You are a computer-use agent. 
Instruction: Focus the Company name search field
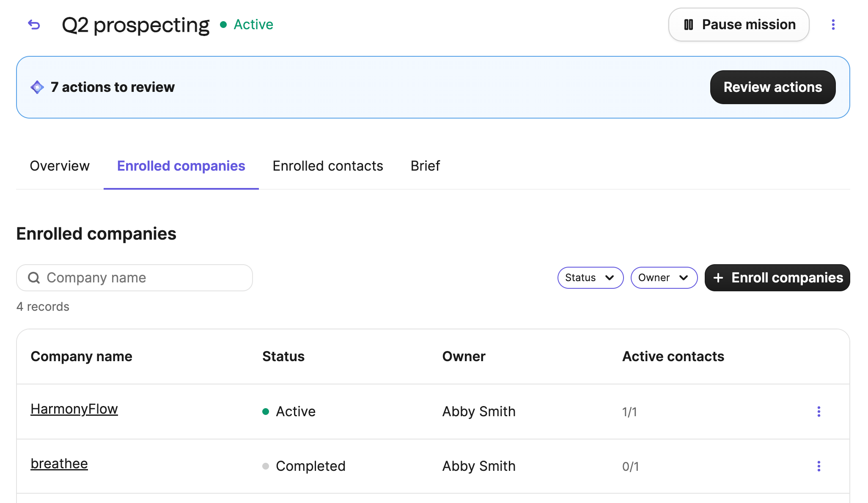click(135, 278)
